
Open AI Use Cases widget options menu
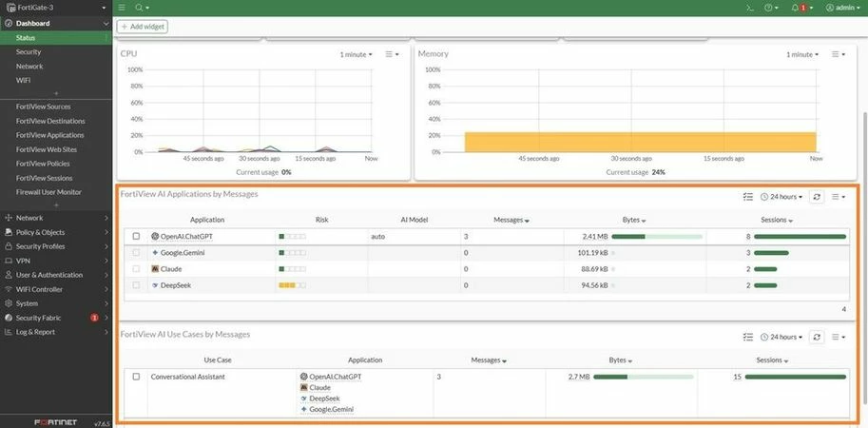point(839,337)
